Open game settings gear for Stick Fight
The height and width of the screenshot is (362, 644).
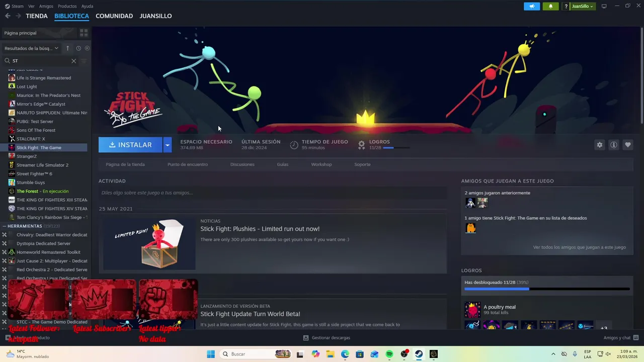(599, 145)
